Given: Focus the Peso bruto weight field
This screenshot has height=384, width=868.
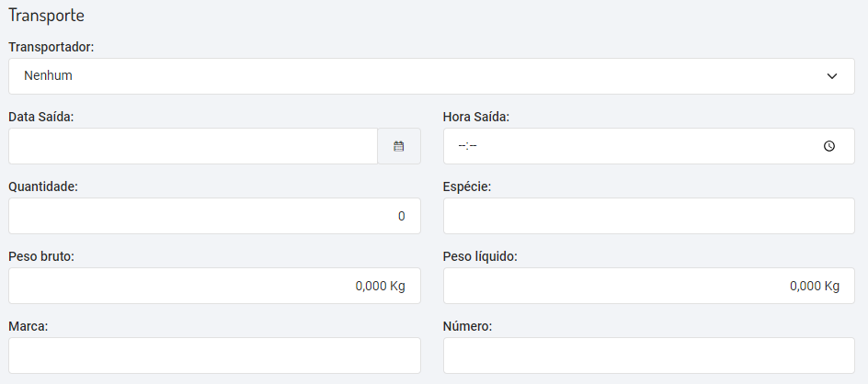Looking at the screenshot, I should (214, 286).
